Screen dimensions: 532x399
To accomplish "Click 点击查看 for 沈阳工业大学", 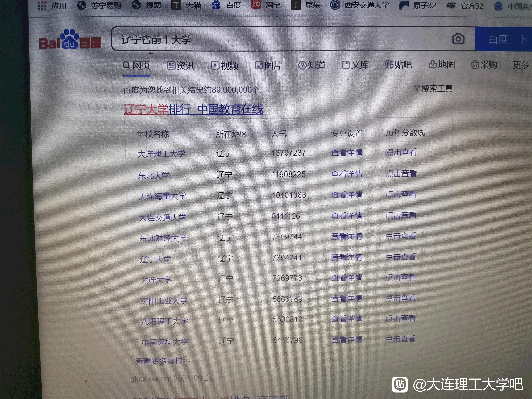I will (400, 298).
